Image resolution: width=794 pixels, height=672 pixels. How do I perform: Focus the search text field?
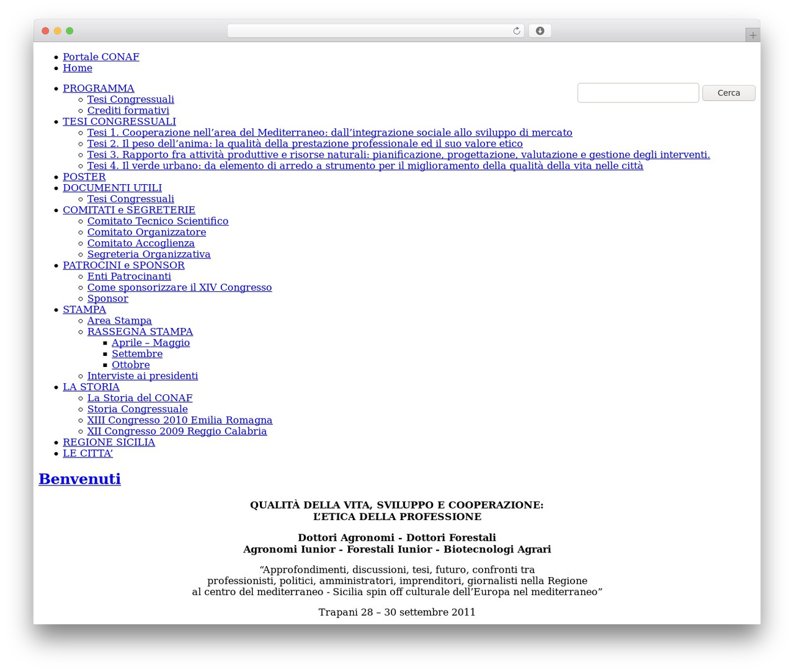click(638, 93)
